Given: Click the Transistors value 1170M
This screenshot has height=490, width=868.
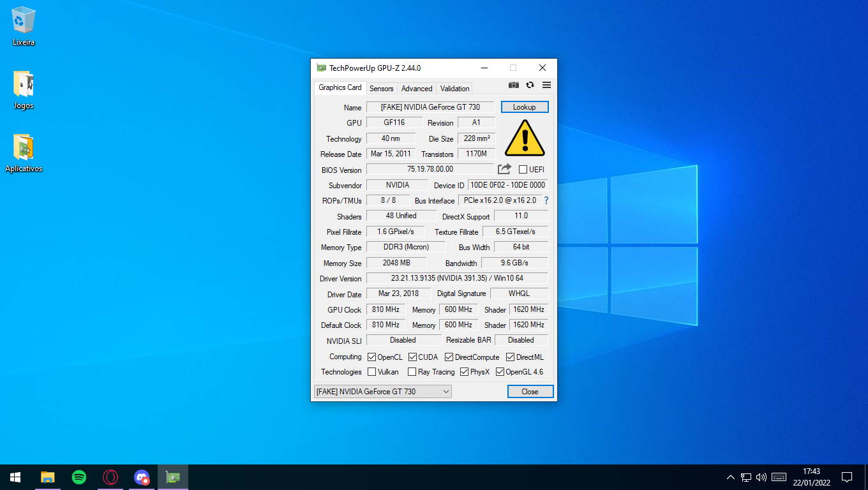Looking at the screenshot, I should (x=476, y=154).
